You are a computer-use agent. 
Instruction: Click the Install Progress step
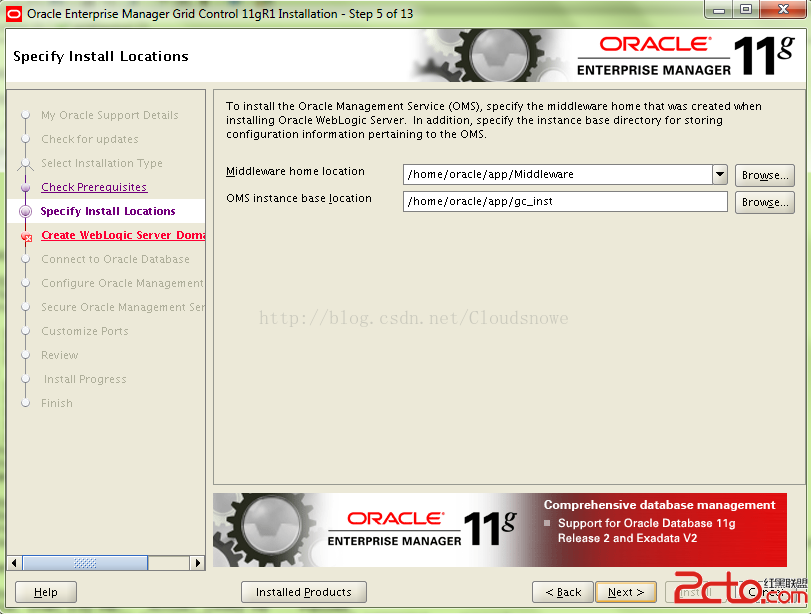pos(85,379)
